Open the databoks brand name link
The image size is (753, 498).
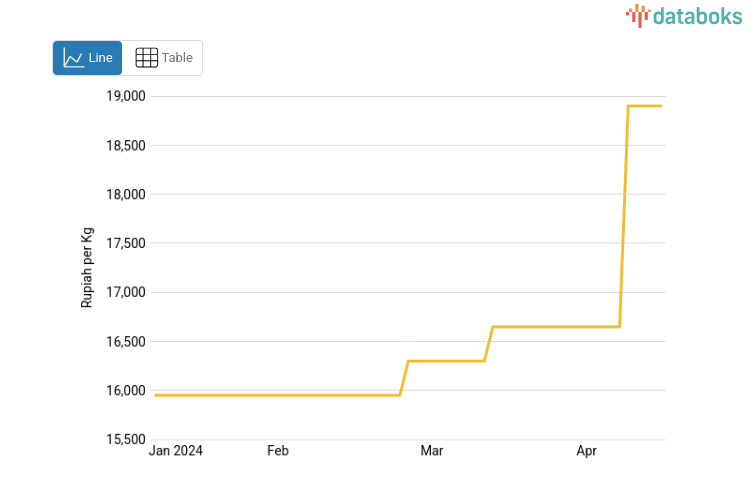coord(698,15)
